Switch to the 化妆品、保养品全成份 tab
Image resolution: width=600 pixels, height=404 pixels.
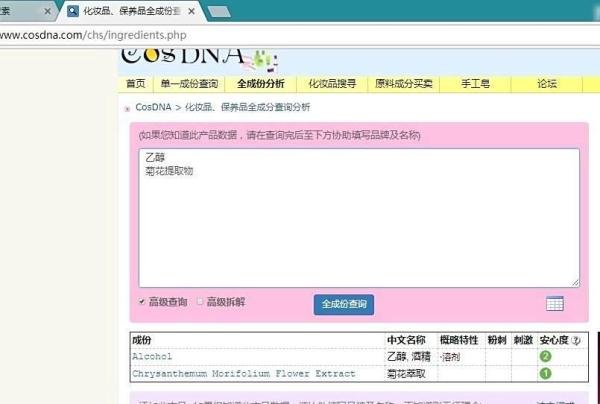pyautogui.click(x=132, y=11)
